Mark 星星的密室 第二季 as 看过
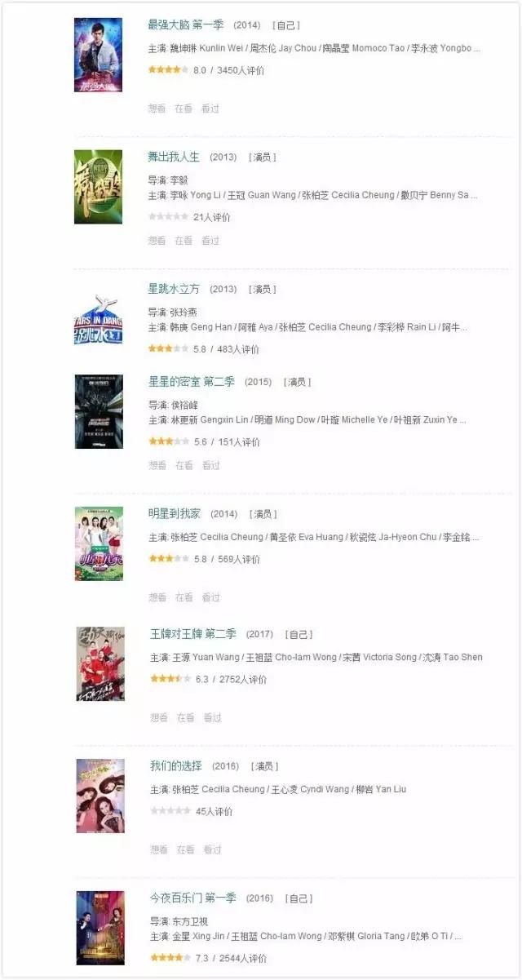This screenshot has height=980, width=522. tap(210, 465)
